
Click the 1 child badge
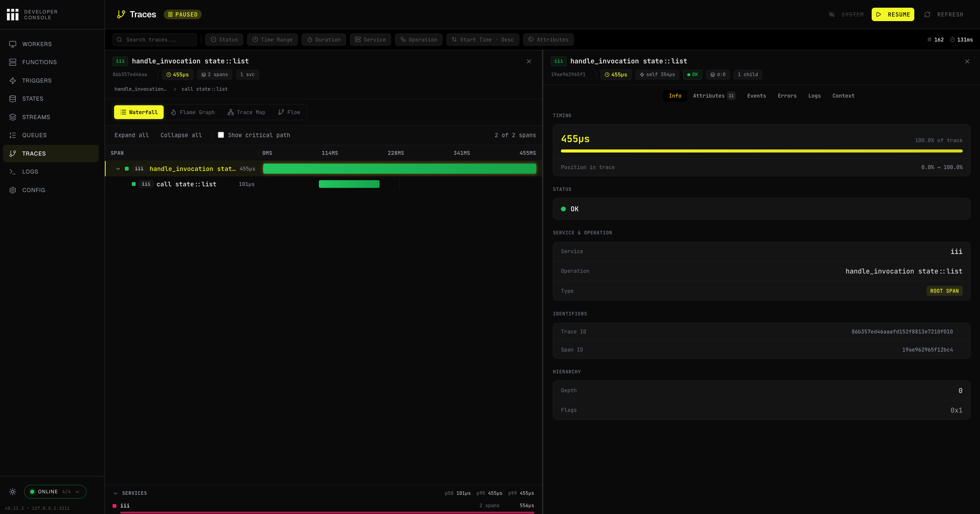point(748,75)
